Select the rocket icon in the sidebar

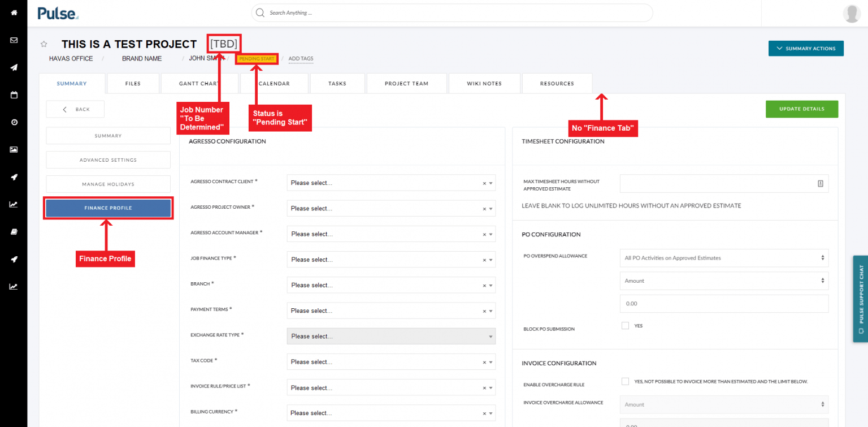click(x=13, y=176)
